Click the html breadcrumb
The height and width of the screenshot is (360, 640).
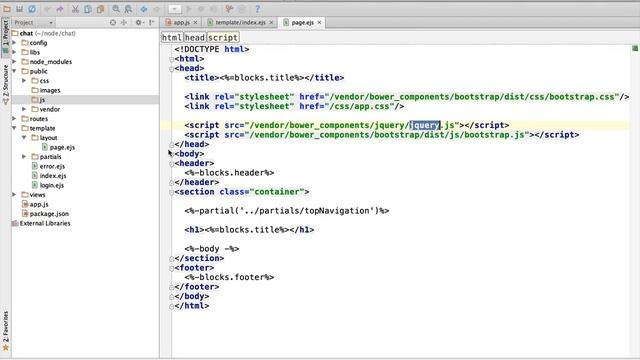click(172, 38)
